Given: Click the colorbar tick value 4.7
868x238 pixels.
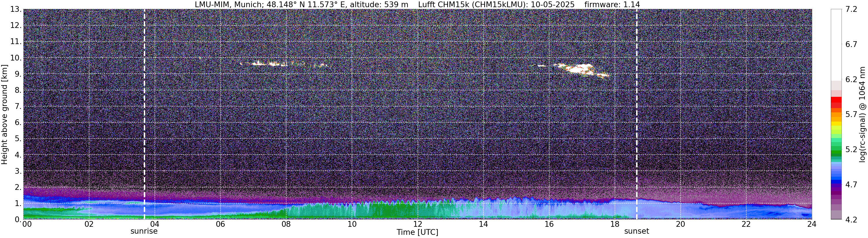Looking at the screenshot, I should pyautogui.click(x=851, y=185).
